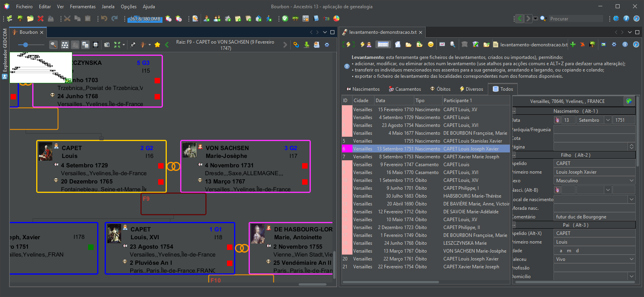Click the magnifier zoom button in tree toolbar

coord(54,45)
